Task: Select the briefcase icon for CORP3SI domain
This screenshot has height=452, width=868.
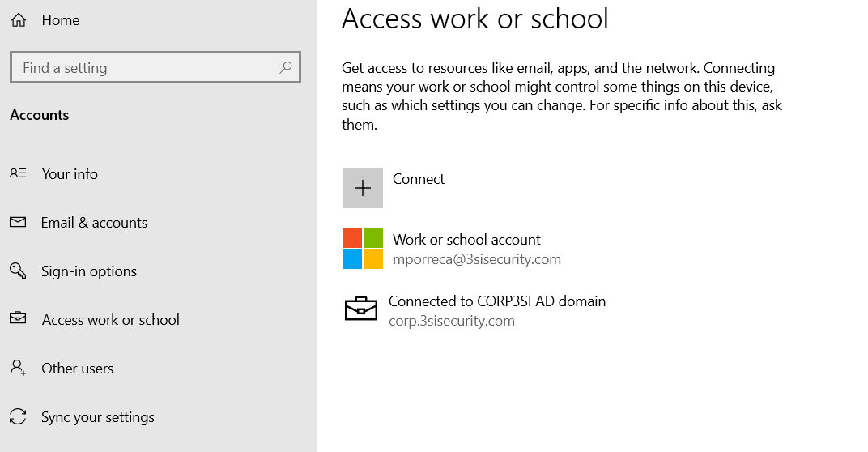Action: coord(361,309)
